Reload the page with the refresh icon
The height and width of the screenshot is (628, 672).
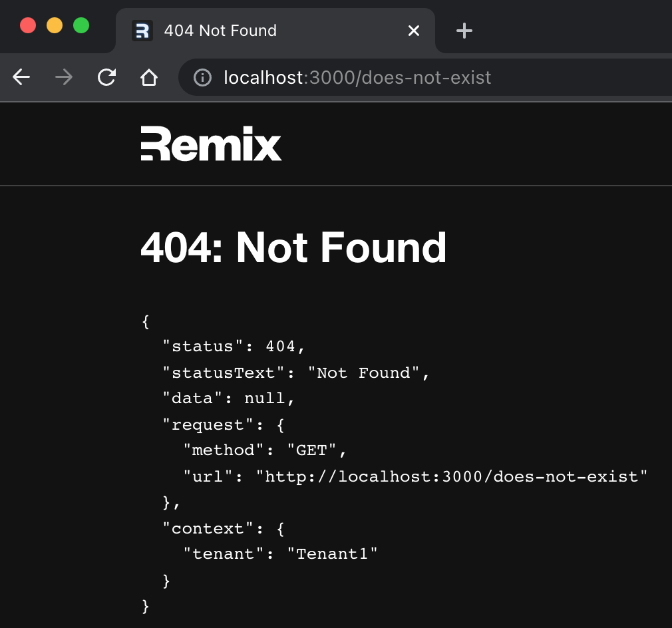[106, 78]
